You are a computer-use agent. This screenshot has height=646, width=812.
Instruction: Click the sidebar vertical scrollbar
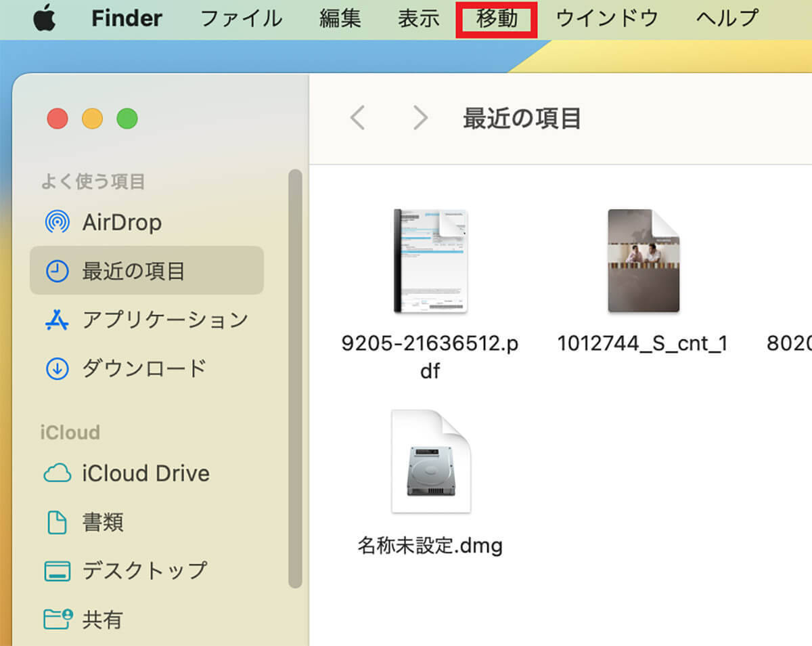coord(295,379)
